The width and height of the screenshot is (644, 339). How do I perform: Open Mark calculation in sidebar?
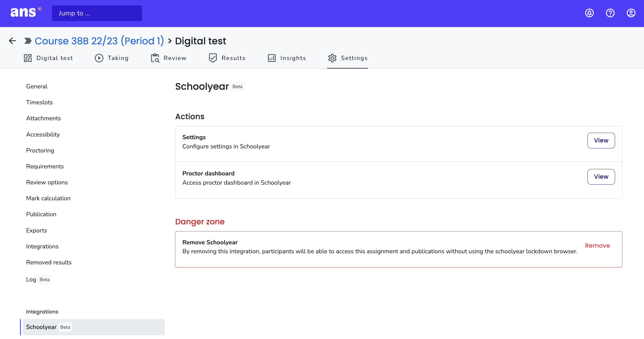[x=48, y=198]
